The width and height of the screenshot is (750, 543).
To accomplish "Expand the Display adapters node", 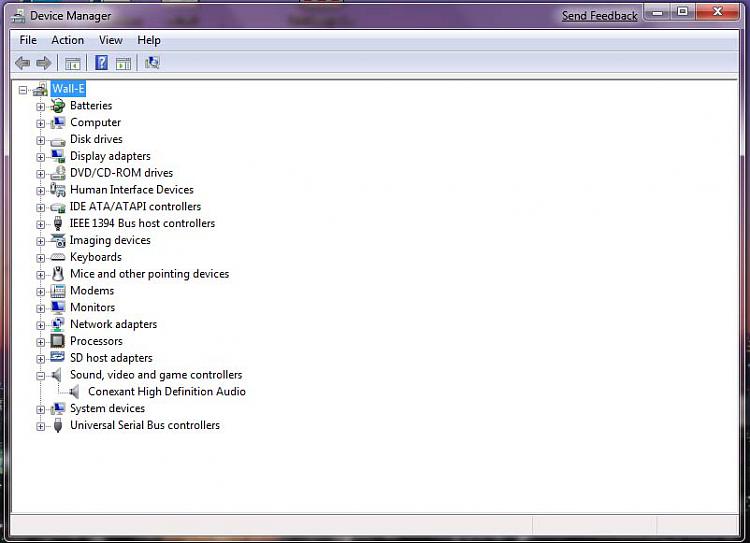I will click(x=41, y=157).
